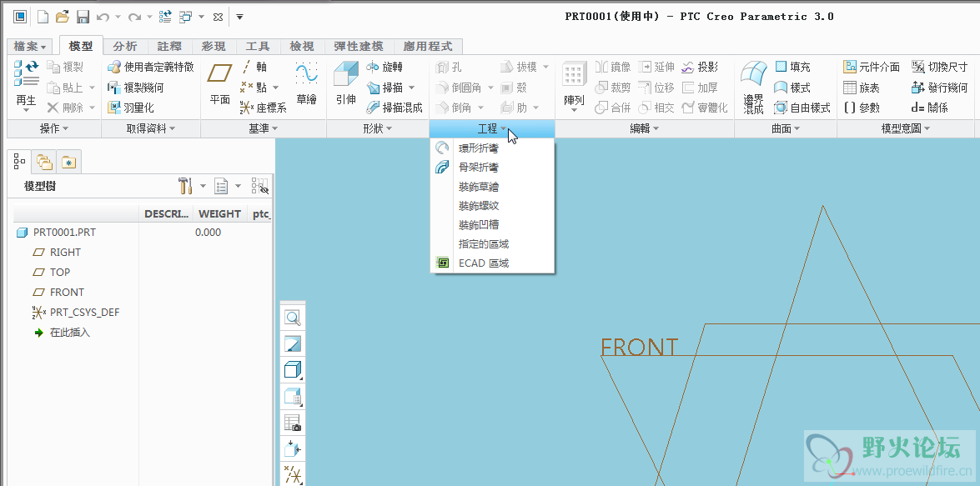Click the Undo arrow in the quick toolbar
The image size is (980, 486).
coord(103,17)
